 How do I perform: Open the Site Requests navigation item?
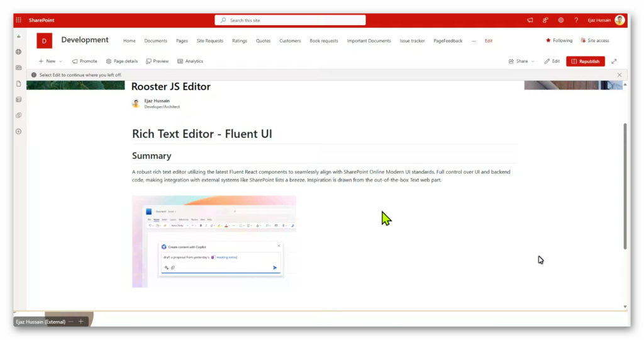210,41
